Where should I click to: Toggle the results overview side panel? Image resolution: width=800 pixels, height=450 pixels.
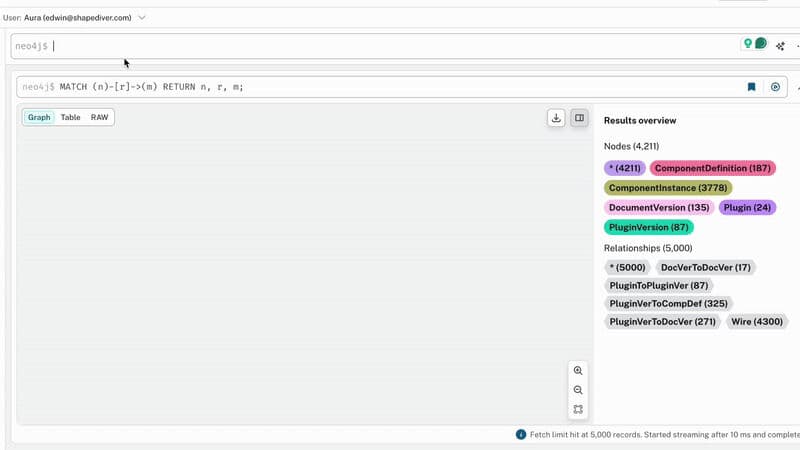click(x=579, y=118)
